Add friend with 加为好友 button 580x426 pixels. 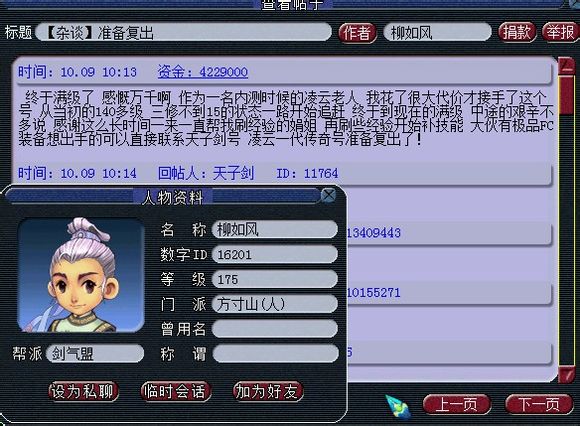(x=268, y=391)
